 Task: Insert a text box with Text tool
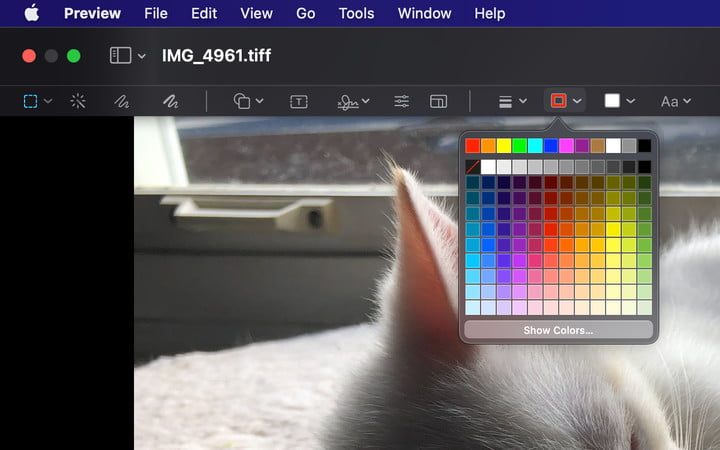pos(298,101)
